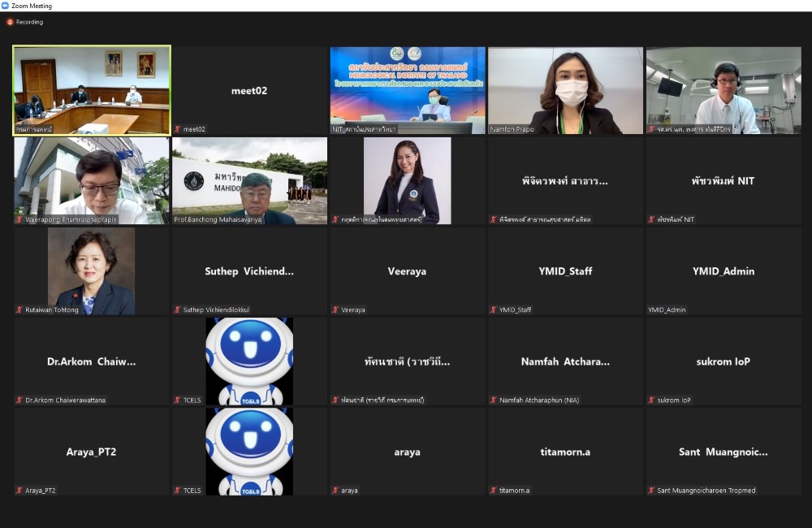812x528 pixels.
Task: Click Araya_PT2's muted microphone icon
Action: pos(19,490)
